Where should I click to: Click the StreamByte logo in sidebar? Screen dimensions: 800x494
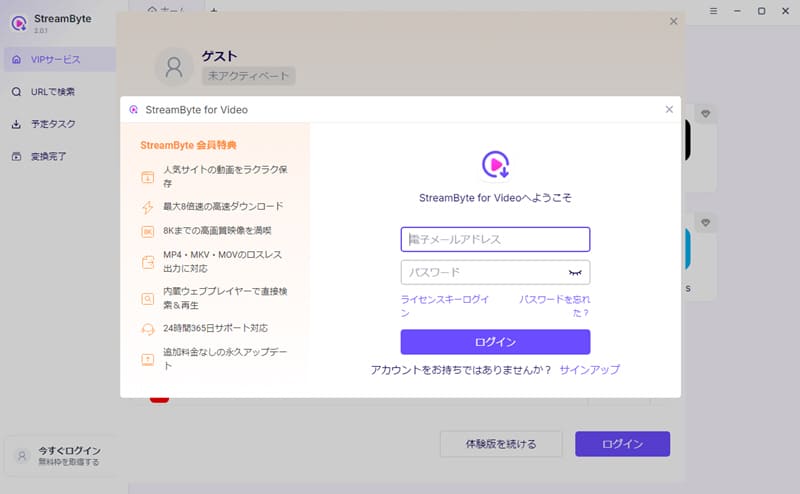pyautogui.click(x=19, y=23)
